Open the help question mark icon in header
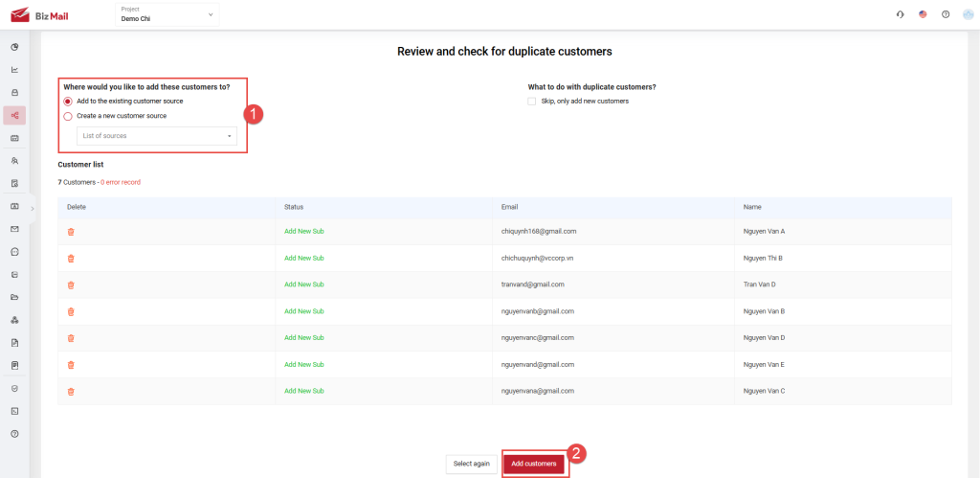Image resolution: width=980 pixels, height=478 pixels. (945, 14)
